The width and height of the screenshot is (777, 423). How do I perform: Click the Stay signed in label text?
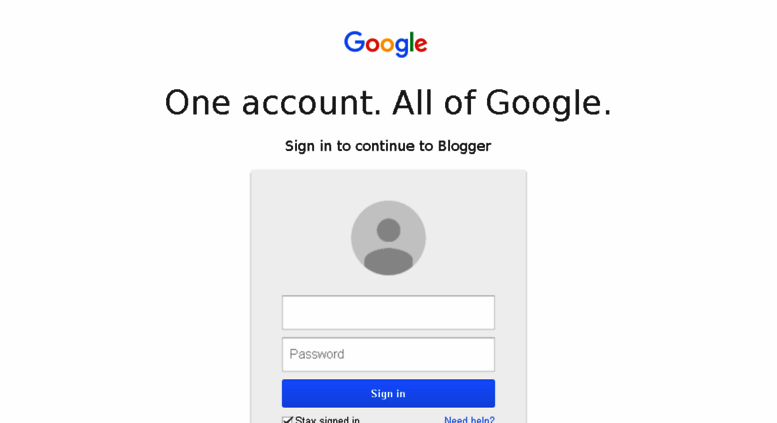(x=328, y=420)
